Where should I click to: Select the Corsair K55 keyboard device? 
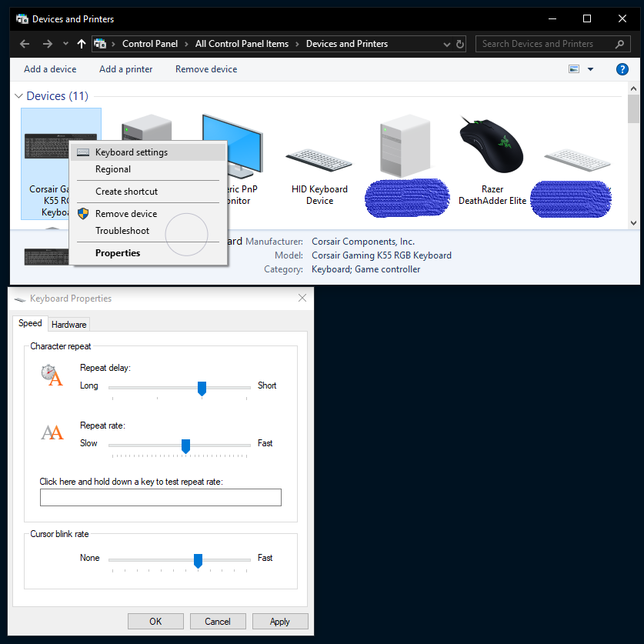point(45,163)
